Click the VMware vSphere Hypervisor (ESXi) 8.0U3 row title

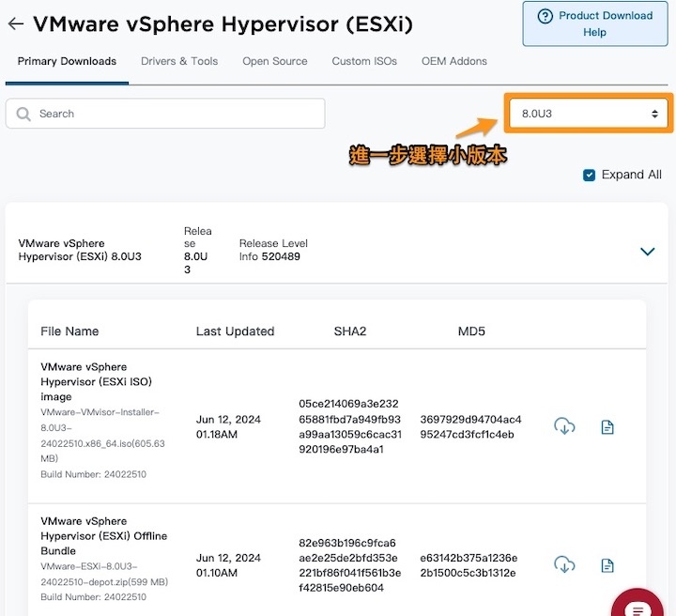coord(80,250)
